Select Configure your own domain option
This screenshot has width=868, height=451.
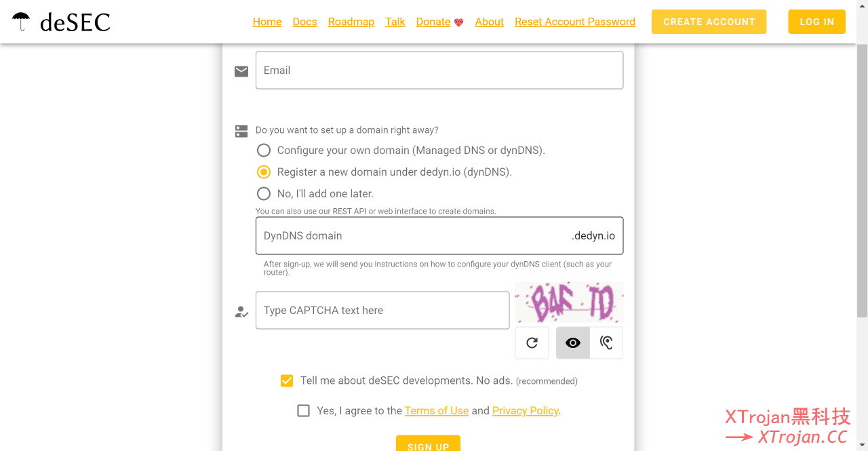(x=264, y=151)
